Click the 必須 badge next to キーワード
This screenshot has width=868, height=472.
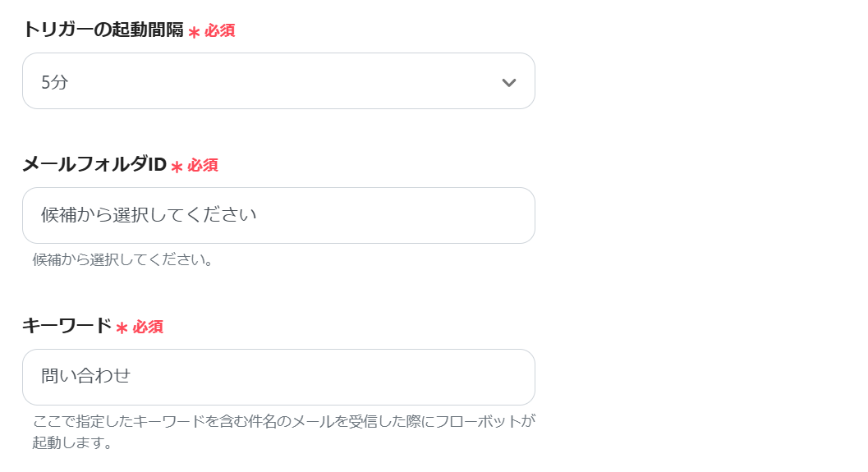(148, 327)
